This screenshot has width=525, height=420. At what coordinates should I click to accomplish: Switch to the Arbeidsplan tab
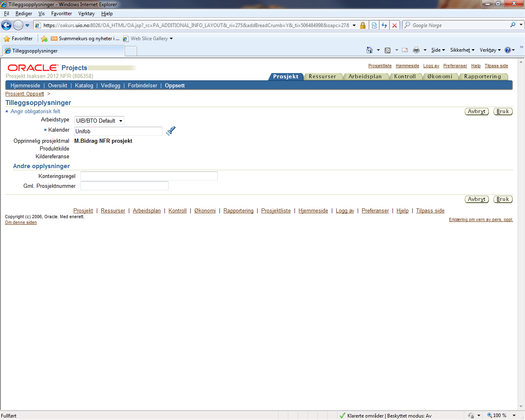tap(365, 76)
